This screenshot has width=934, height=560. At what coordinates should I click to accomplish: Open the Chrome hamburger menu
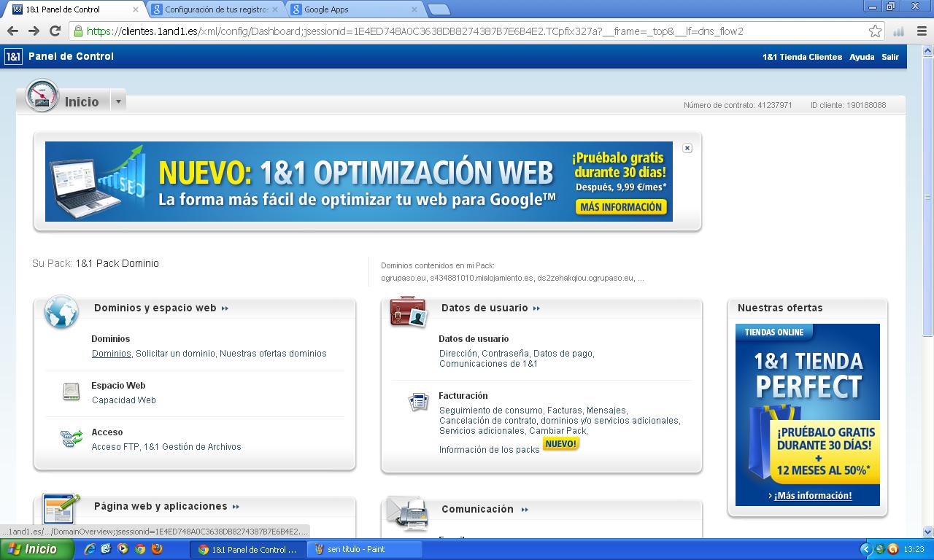click(x=920, y=31)
